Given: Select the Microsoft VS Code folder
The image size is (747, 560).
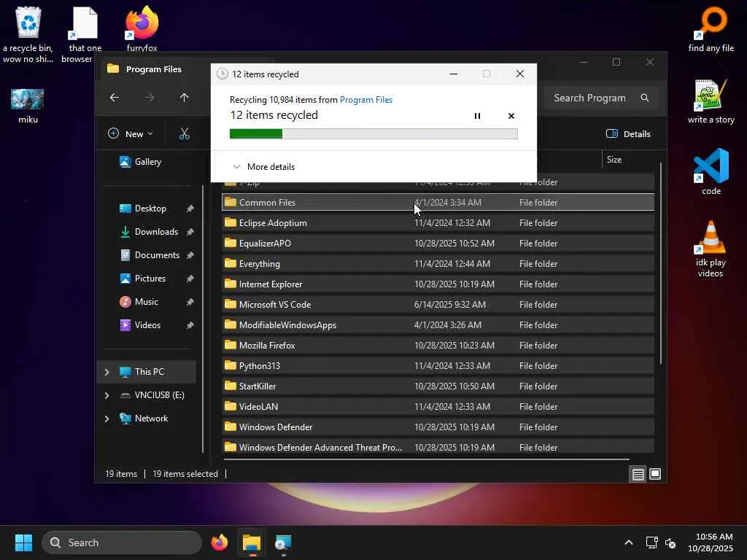Looking at the screenshot, I should (438, 305).
